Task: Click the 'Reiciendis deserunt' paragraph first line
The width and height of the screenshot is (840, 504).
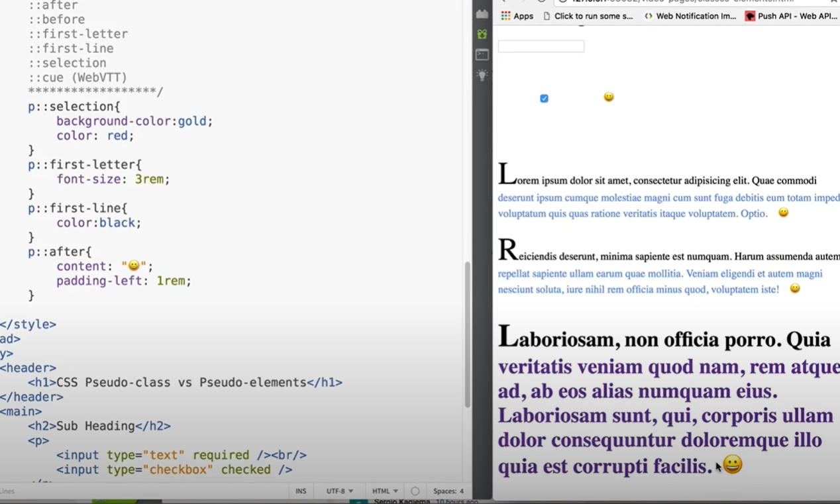Action: tap(669, 253)
